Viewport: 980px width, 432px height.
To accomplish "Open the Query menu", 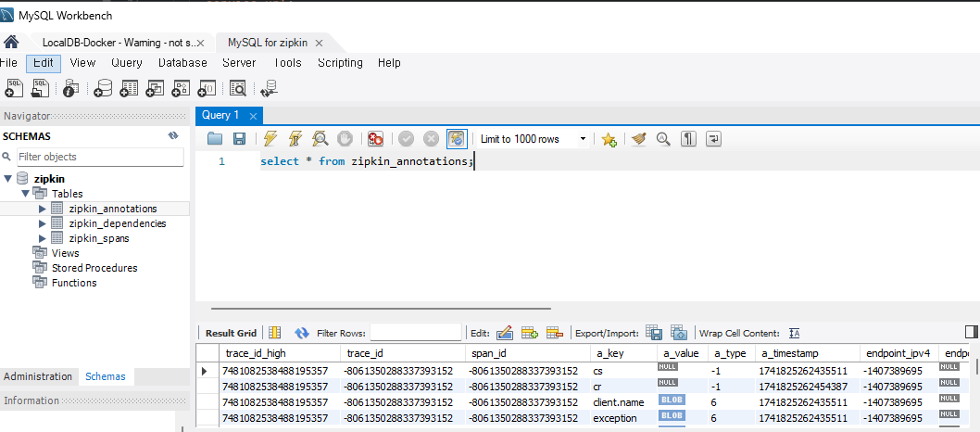I will pyautogui.click(x=127, y=62).
